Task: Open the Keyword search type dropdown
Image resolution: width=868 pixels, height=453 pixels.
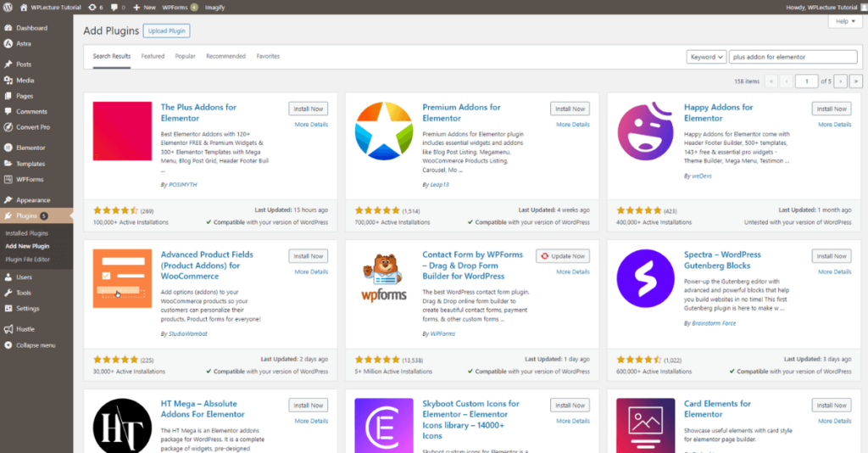Action: pyautogui.click(x=706, y=57)
